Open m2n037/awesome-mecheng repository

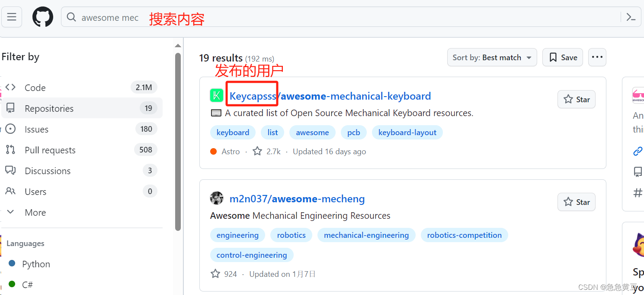297,199
